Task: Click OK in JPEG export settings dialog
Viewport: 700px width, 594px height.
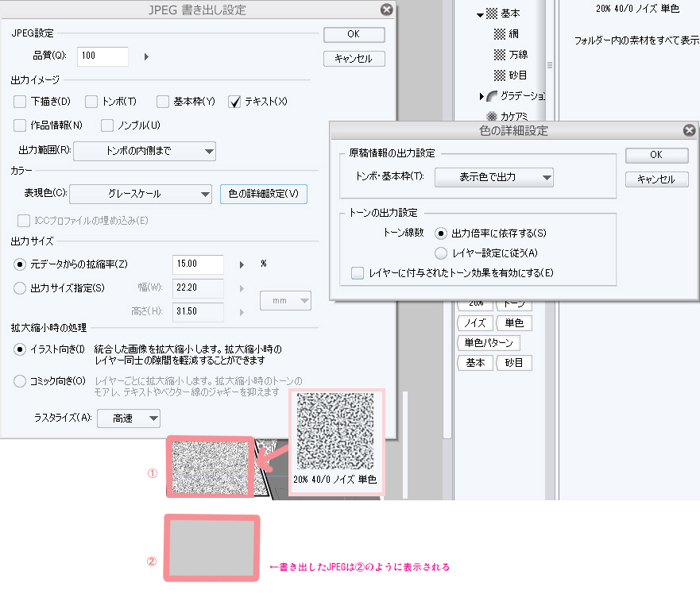Action: 354,34
